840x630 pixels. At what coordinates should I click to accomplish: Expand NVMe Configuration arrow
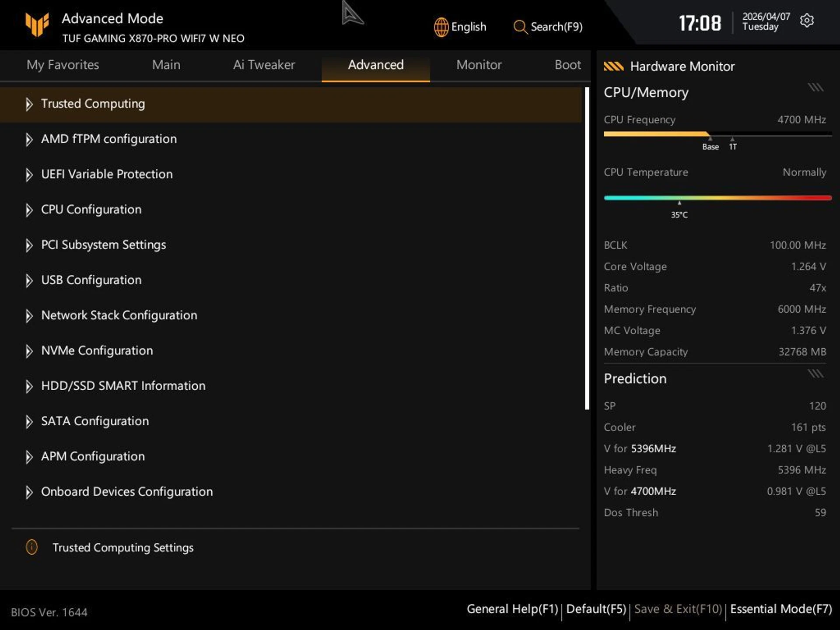pos(29,351)
